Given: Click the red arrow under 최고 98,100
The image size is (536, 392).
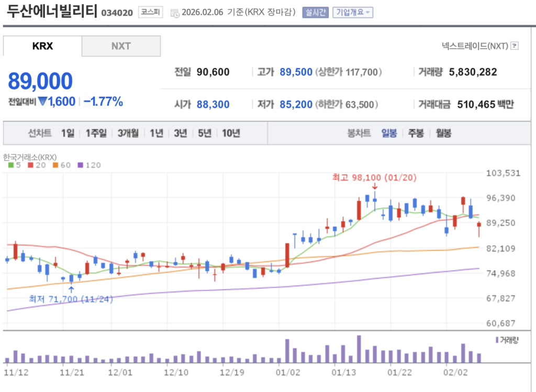Looking at the screenshot, I should click(x=375, y=186).
